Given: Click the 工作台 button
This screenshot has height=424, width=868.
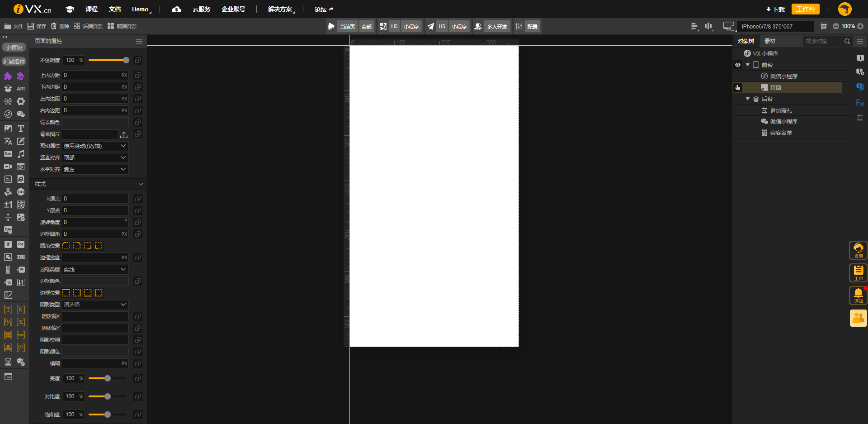Looking at the screenshot, I should pos(806,9).
